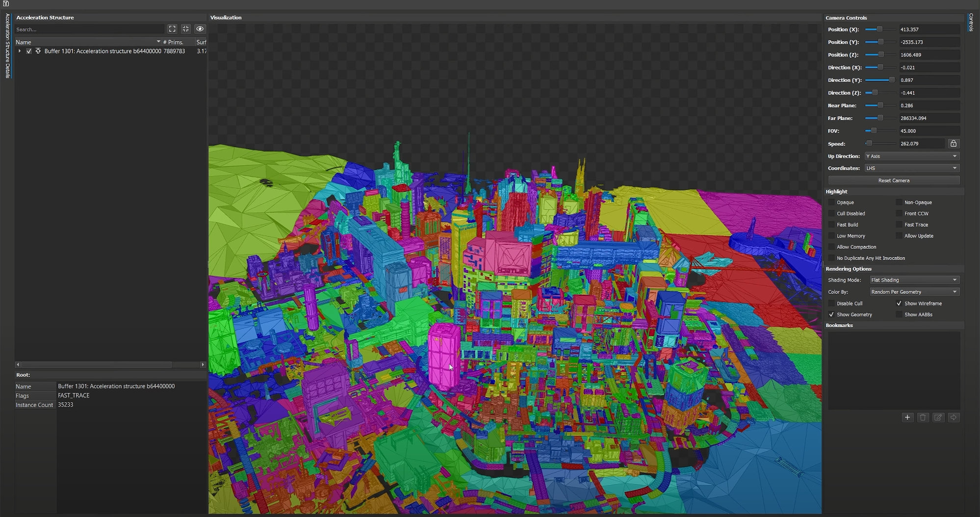
Task: Open the Controls side tab
Action: tap(971, 23)
